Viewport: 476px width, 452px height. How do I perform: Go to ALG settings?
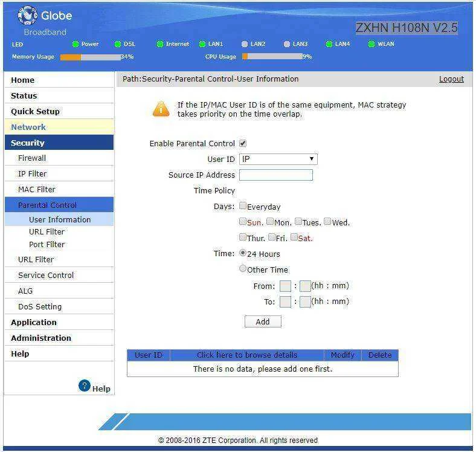click(59, 291)
